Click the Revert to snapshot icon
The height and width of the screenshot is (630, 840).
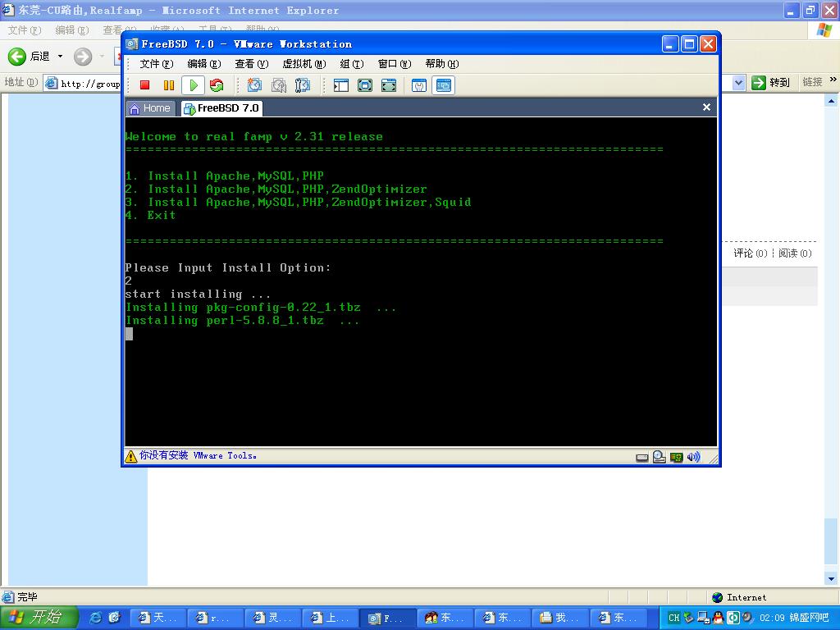[279, 85]
